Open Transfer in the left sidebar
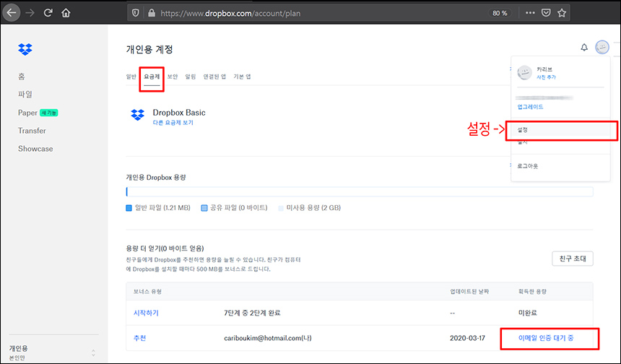Screen dimensions: 621x364 32,131
